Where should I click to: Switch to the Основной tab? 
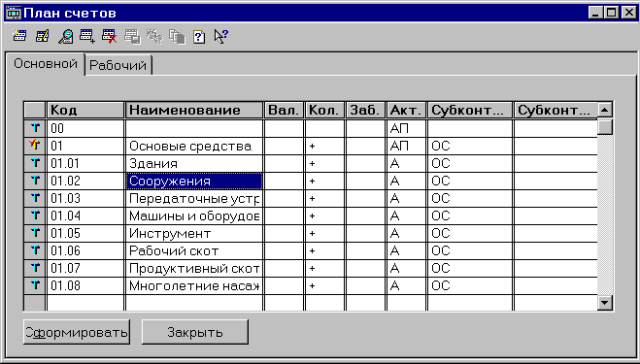[x=46, y=64]
